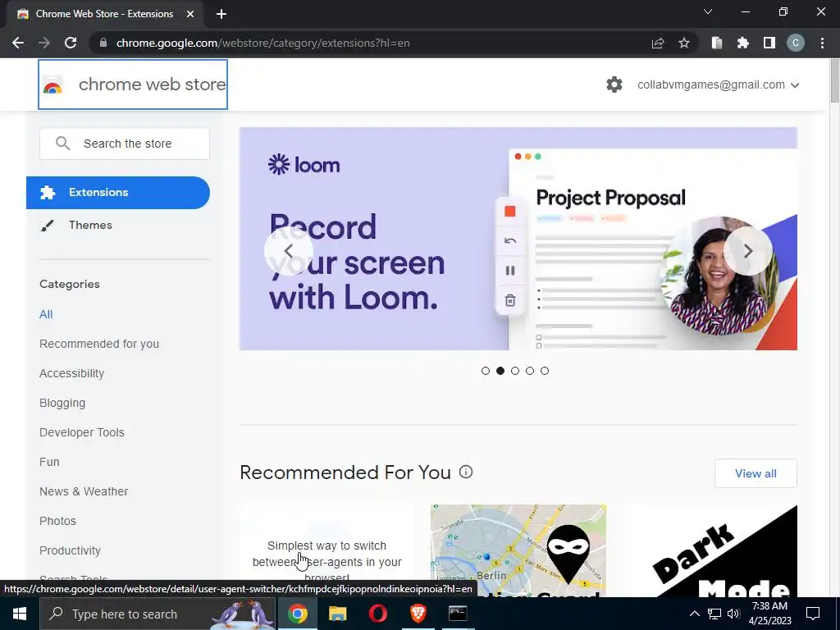Share this page via the share icon
This screenshot has width=840, height=630.
coord(658,43)
